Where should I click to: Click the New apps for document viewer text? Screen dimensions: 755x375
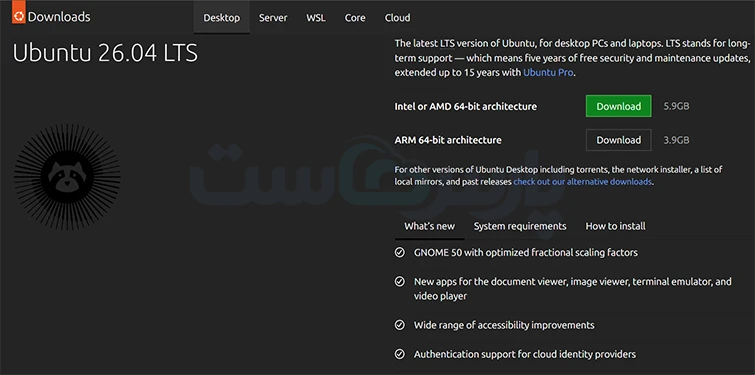tap(573, 289)
